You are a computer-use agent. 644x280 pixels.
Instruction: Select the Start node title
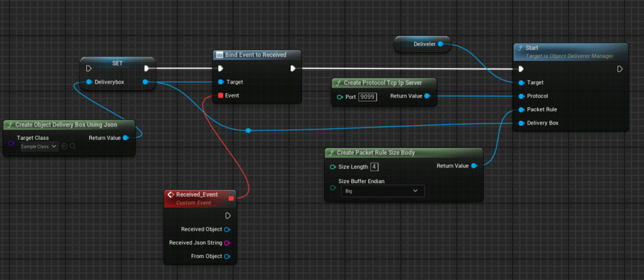click(532, 48)
